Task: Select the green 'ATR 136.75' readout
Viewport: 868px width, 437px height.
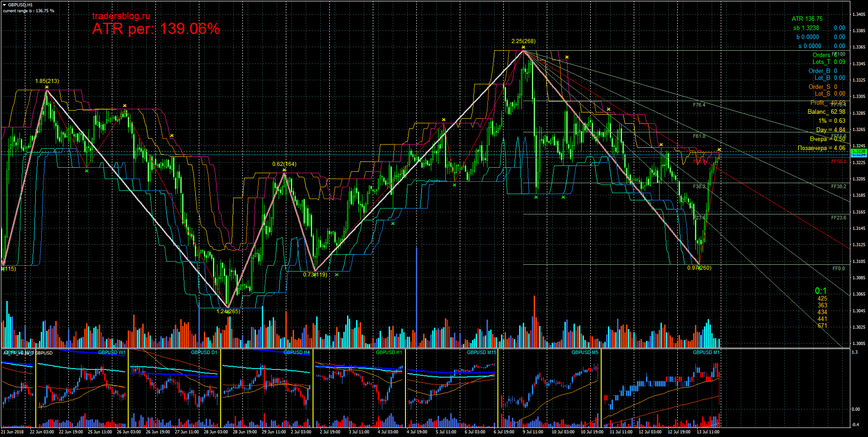Action: 807,19
